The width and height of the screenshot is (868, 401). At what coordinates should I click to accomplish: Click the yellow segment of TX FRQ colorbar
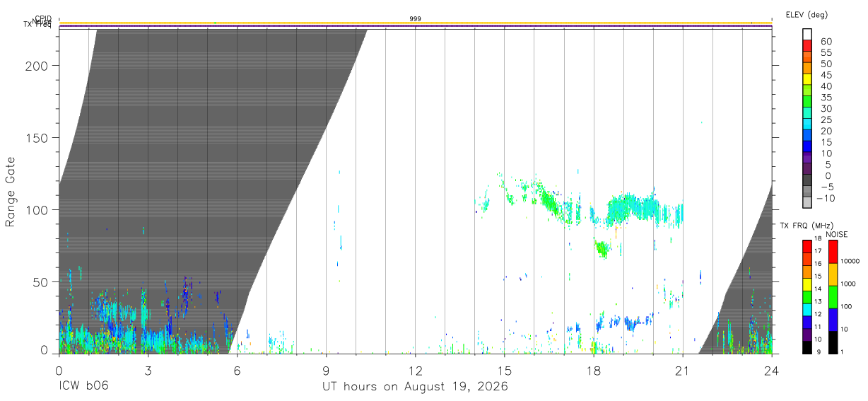807,284
